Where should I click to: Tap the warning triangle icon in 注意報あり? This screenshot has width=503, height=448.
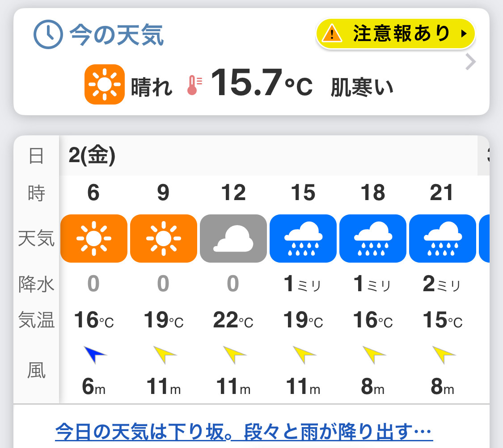(x=332, y=33)
